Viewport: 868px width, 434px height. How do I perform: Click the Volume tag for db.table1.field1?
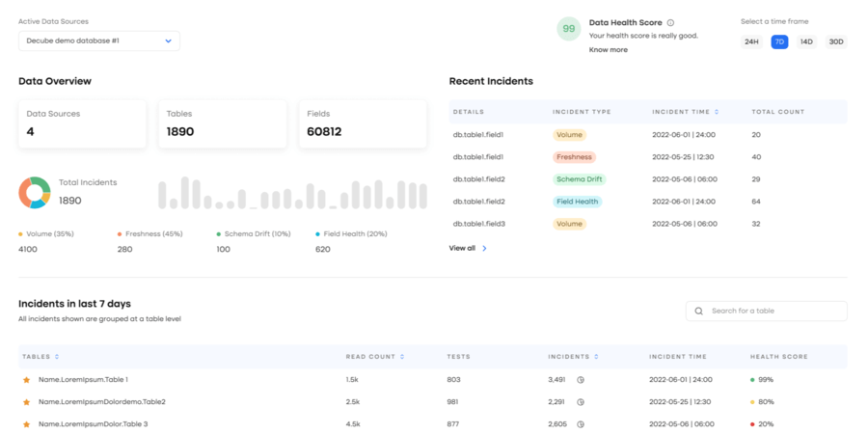pos(569,134)
